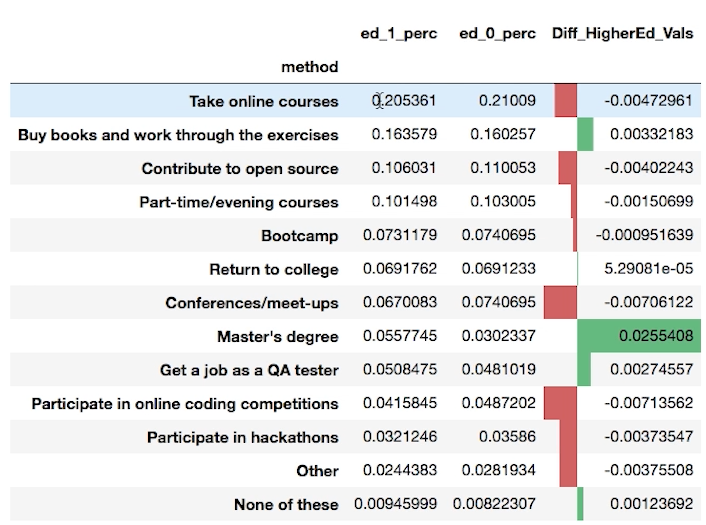Select the Master's degree row label
This screenshot has width=706, height=525.
pyautogui.click(x=277, y=337)
